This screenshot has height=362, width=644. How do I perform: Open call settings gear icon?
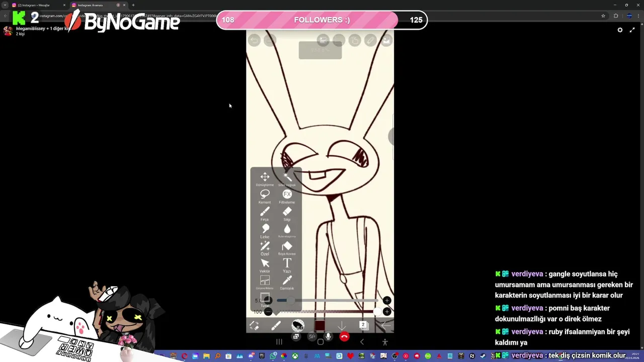tap(620, 30)
